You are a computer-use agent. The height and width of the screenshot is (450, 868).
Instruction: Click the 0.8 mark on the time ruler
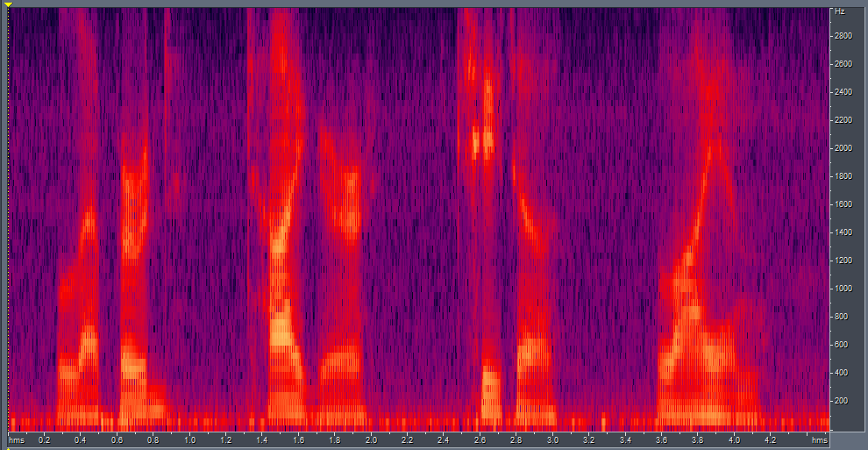153,440
